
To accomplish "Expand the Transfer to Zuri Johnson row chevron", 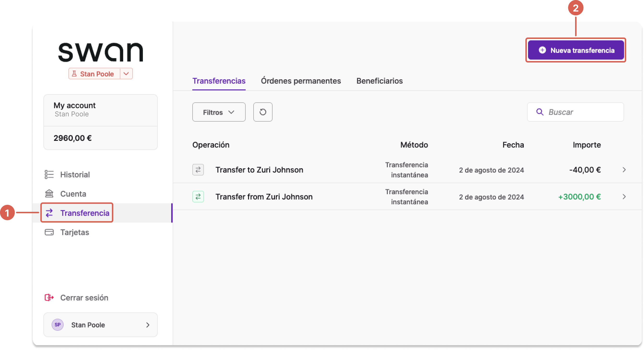I will tap(624, 170).
